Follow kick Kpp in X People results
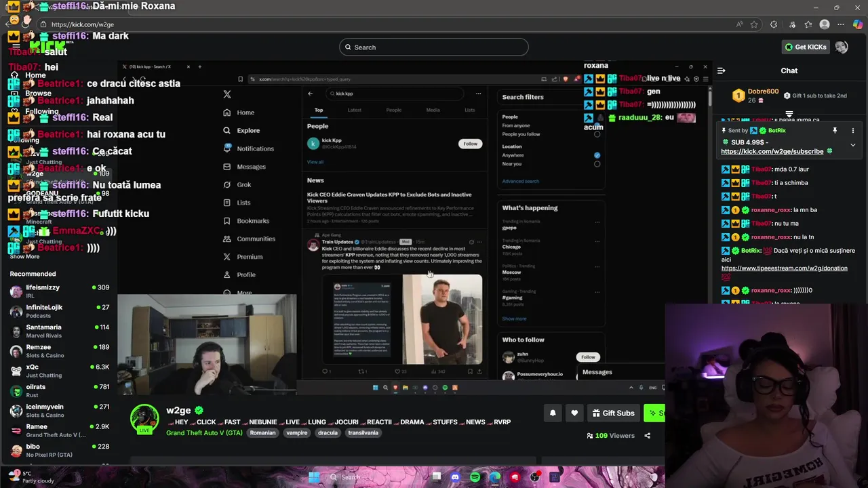The image size is (868, 488). point(470,144)
